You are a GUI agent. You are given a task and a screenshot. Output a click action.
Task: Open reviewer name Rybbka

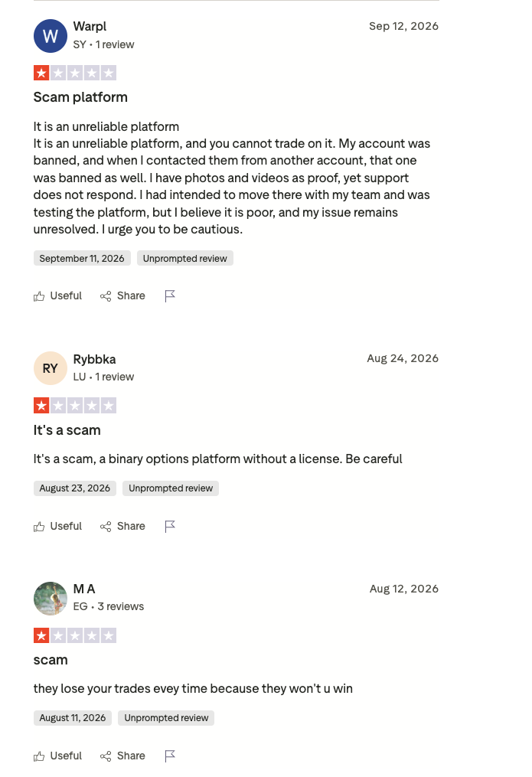(95, 359)
